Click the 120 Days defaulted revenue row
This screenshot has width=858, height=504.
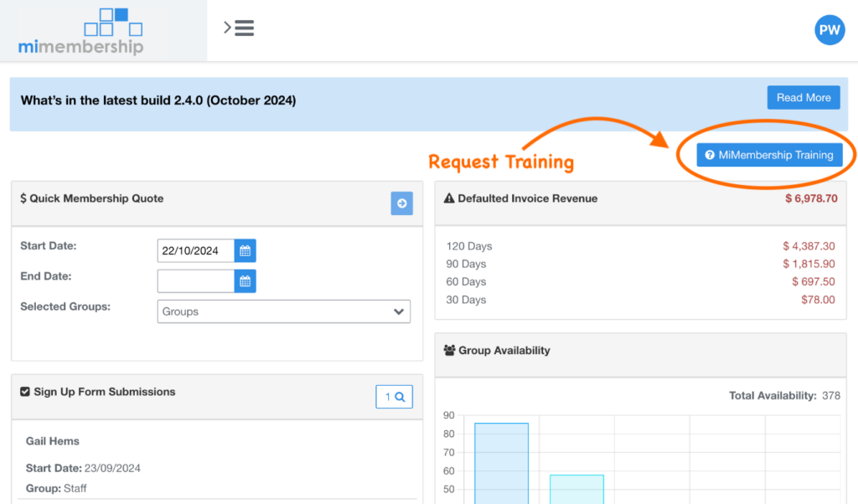[x=469, y=246]
